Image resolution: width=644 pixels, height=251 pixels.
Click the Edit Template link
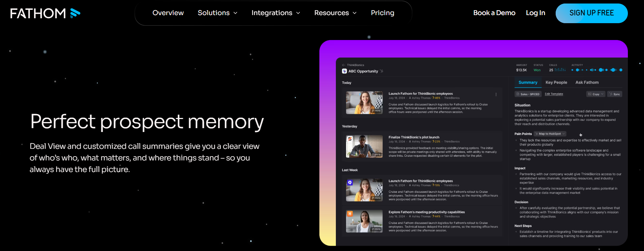(x=554, y=94)
